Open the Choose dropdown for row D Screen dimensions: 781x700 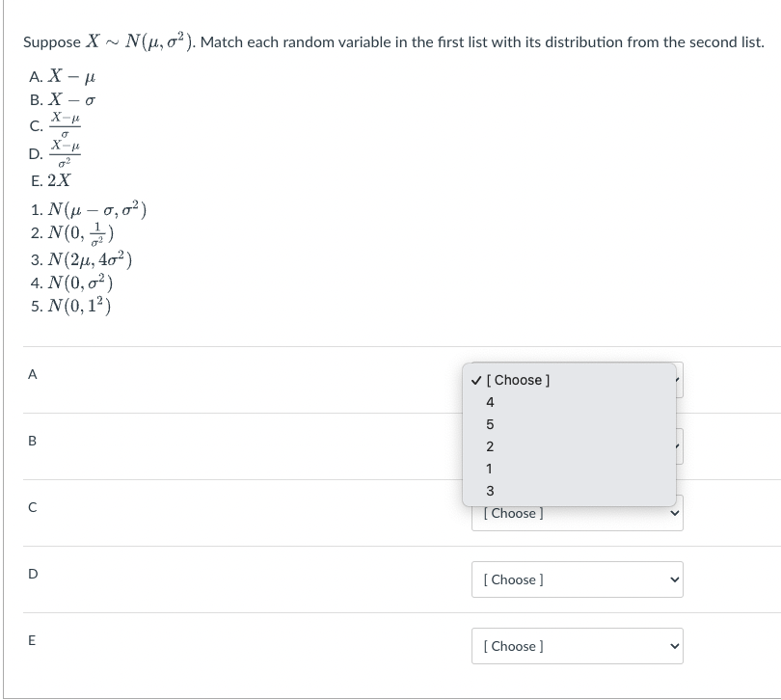(x=578, y=579)
